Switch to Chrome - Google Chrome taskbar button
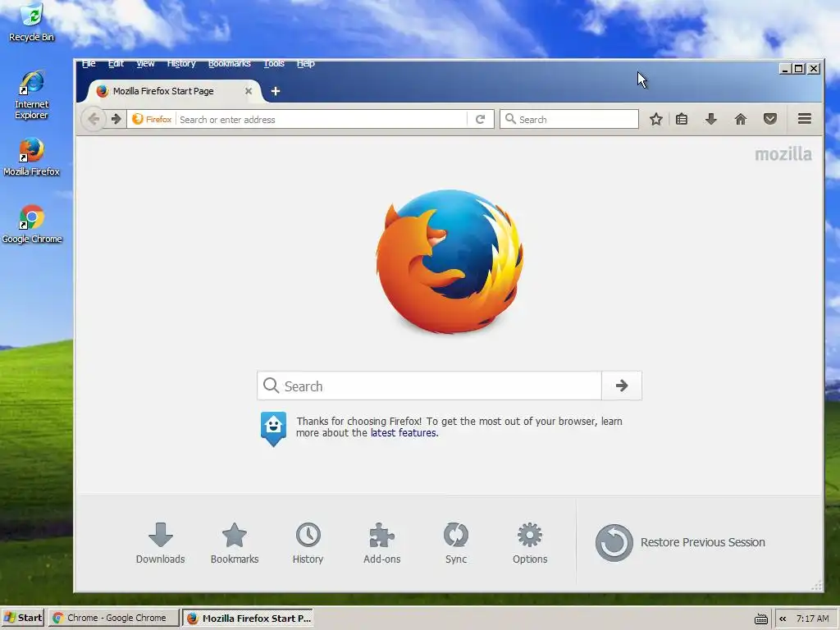 point(113,618)
